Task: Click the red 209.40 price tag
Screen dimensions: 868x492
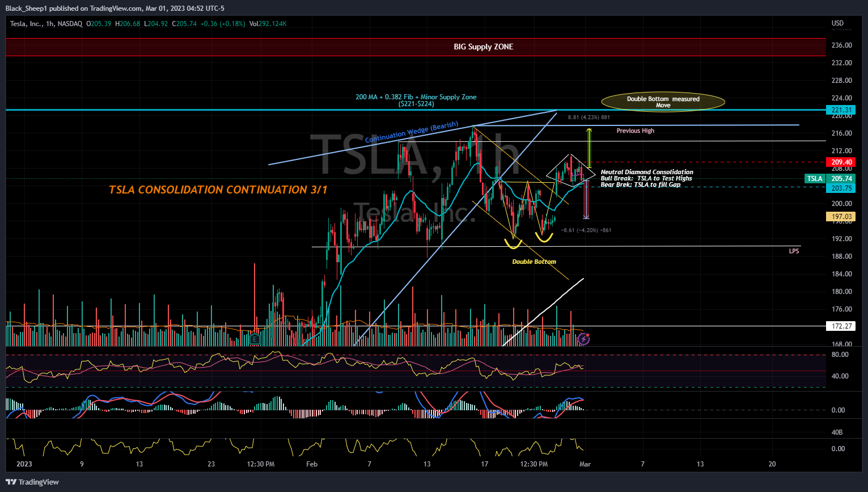Action: (x=841, y=162)
